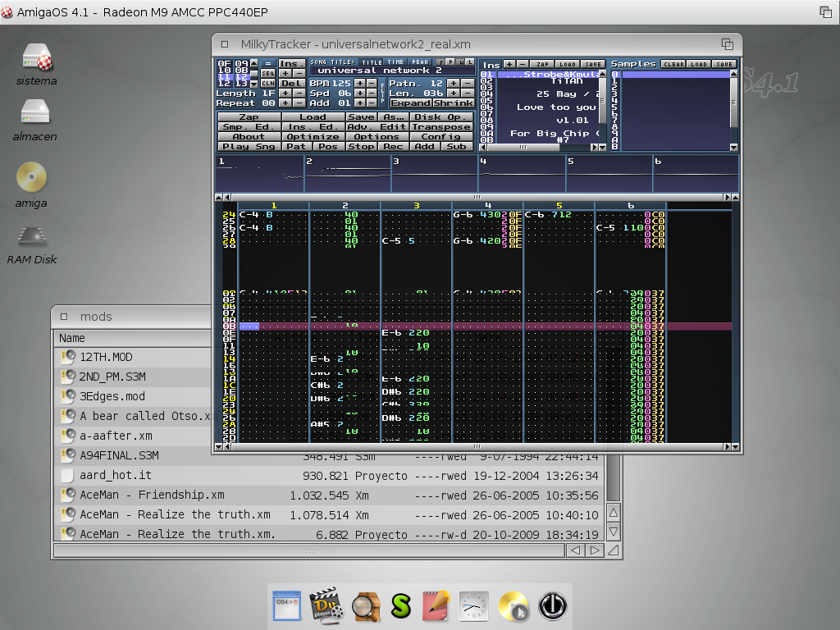Open the Smp. Ed. sample editor
The width and height of the screenshot is (840, 630).
coord(249,126)
